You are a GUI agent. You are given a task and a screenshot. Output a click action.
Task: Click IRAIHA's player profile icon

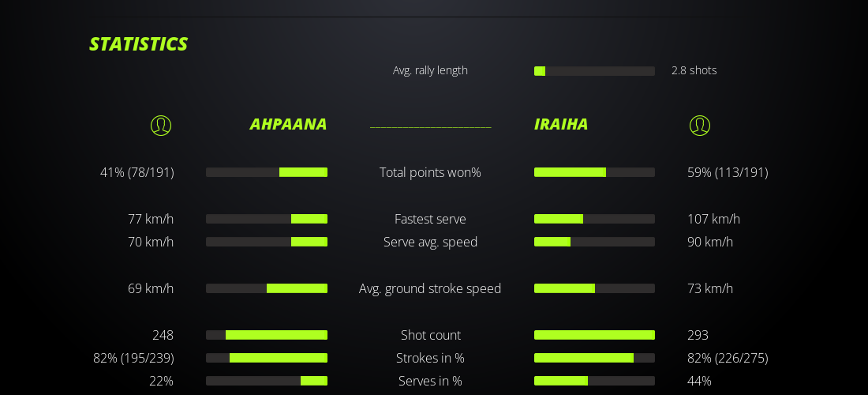tap(699, 126)
